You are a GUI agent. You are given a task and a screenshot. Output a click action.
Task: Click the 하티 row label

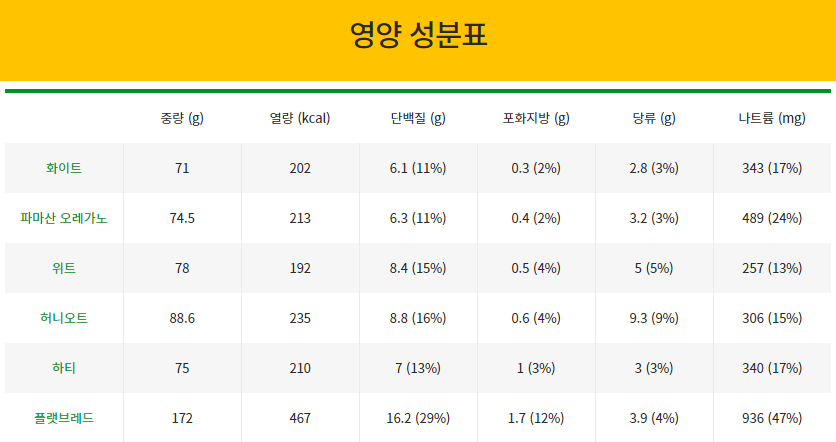64,368
